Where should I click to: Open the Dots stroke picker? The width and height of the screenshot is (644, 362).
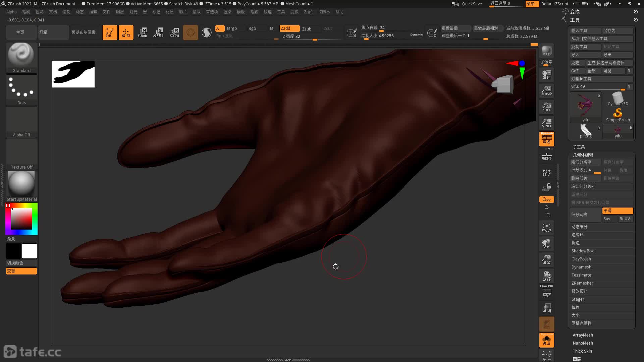pos(21,90)
